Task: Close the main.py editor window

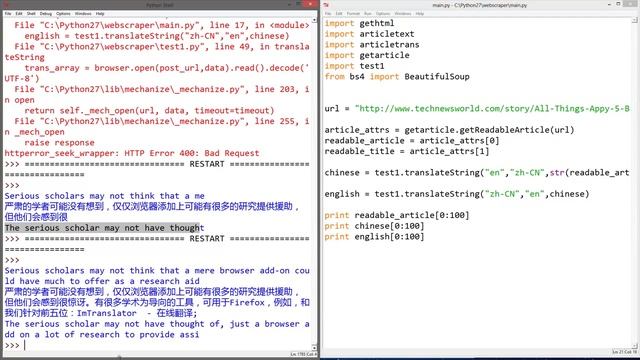Action: point(631,4)
